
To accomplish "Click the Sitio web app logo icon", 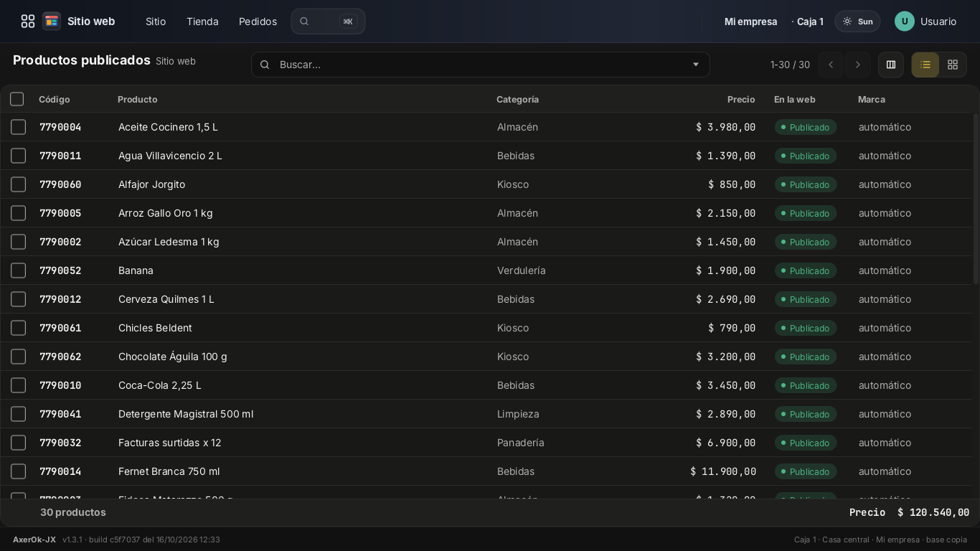I will tap(51, 22).
